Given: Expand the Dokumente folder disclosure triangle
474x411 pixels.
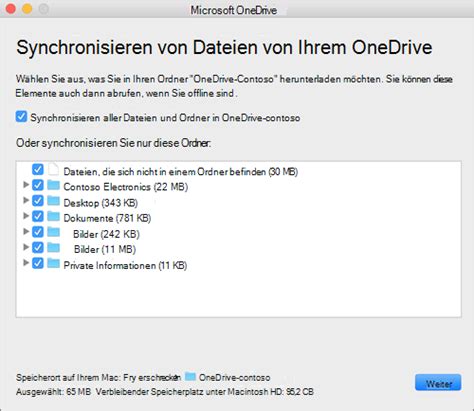Looking at the screenshot, I should (26, 216).
